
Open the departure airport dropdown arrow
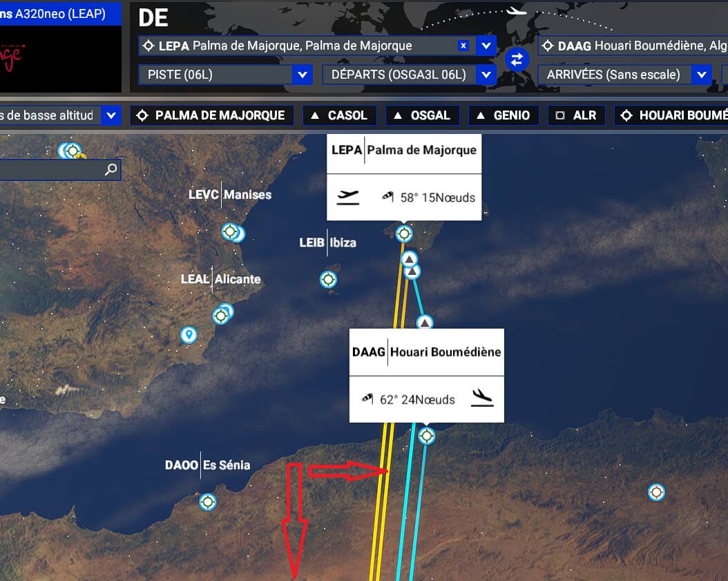pos(486,46)
